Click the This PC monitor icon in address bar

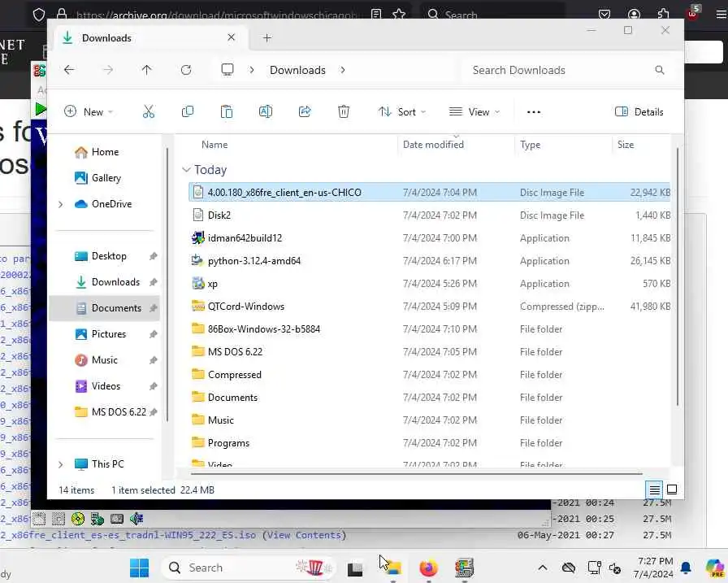(227, 70)
